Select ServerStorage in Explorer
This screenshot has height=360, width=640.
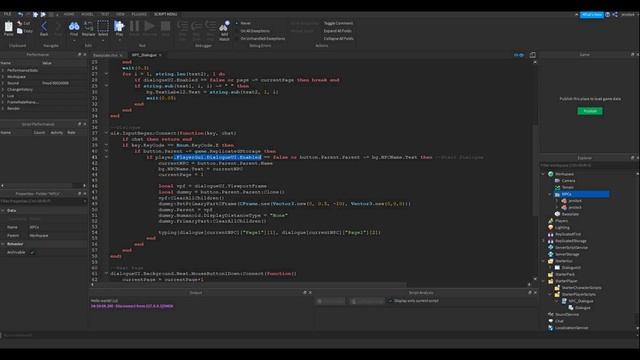click(567, 254)
